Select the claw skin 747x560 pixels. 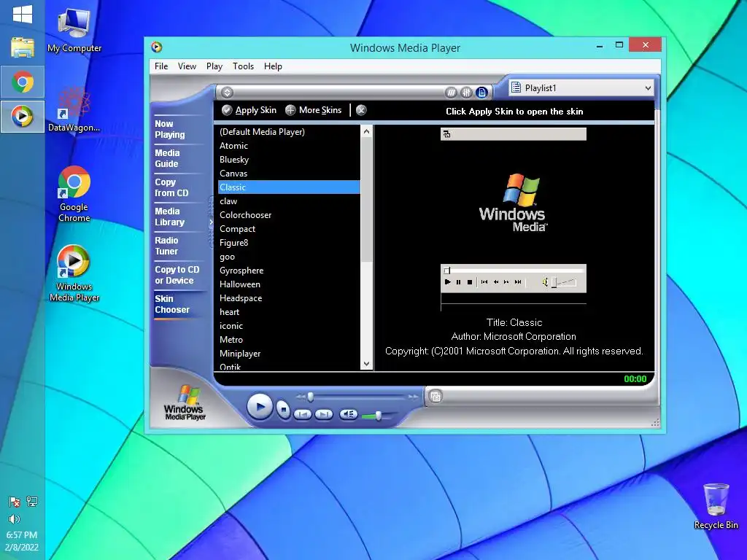(289, 201)
